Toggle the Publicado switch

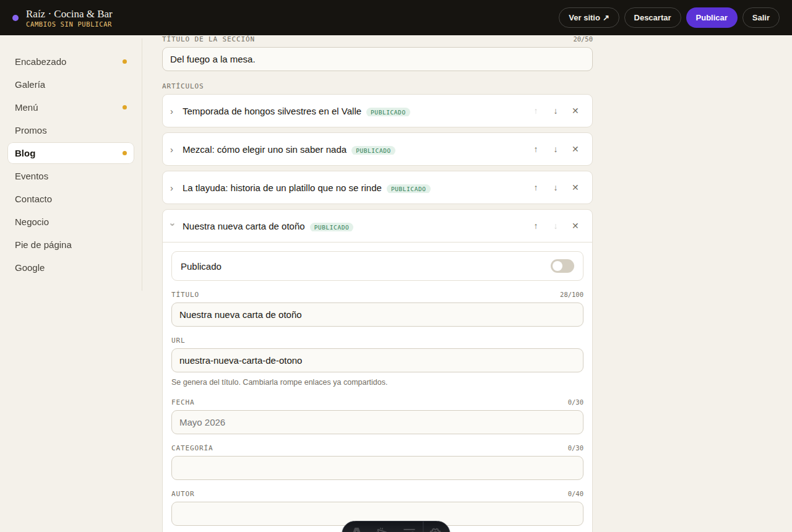pos(562,266)
